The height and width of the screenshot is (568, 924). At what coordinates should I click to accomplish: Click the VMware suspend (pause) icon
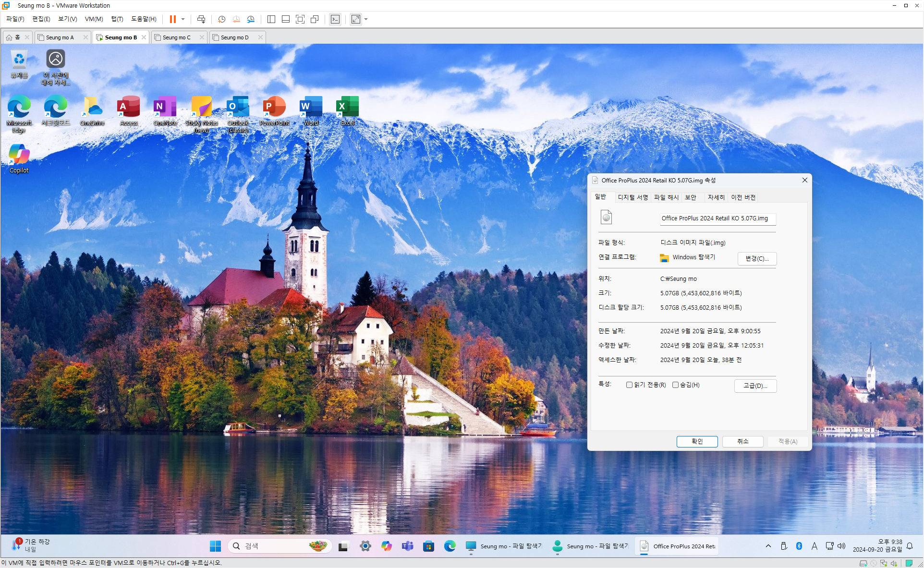[172, 19]
